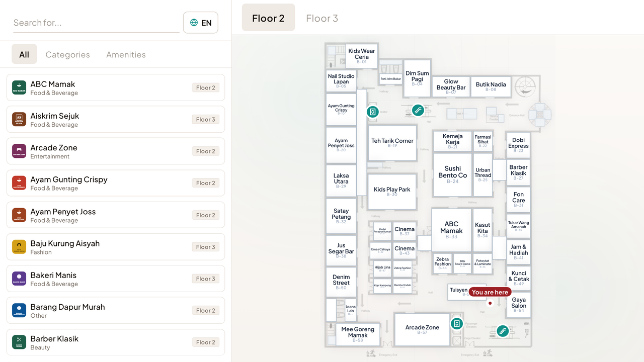This screenshot has height=362, width=644.
Task: Select Sushi Bento Co store on map
Action: point(453,174)
